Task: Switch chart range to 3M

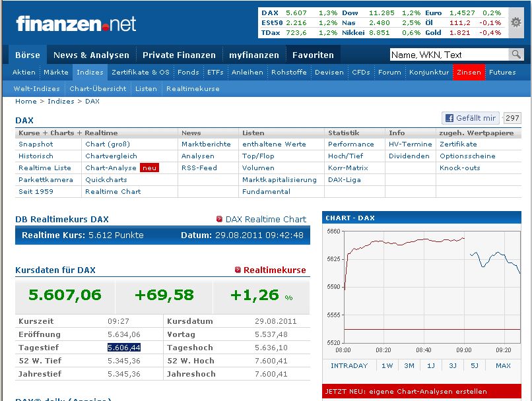Action: [409, 365]
